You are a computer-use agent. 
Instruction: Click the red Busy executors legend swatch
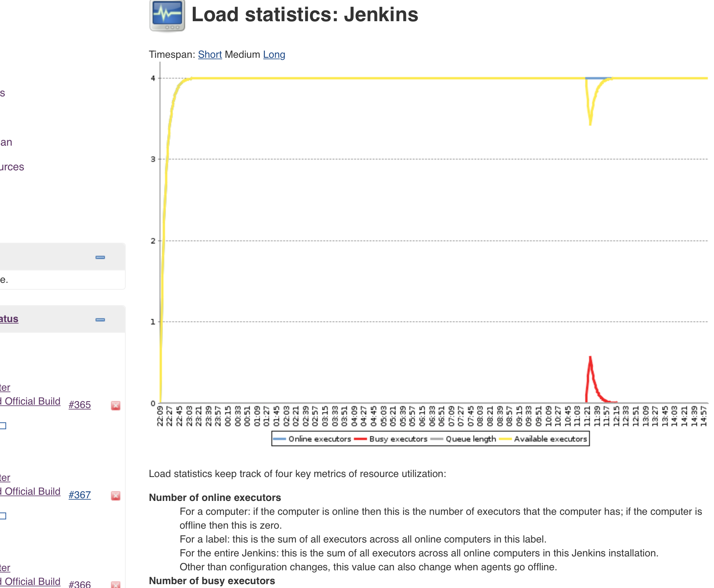click(x=360, y=439)
